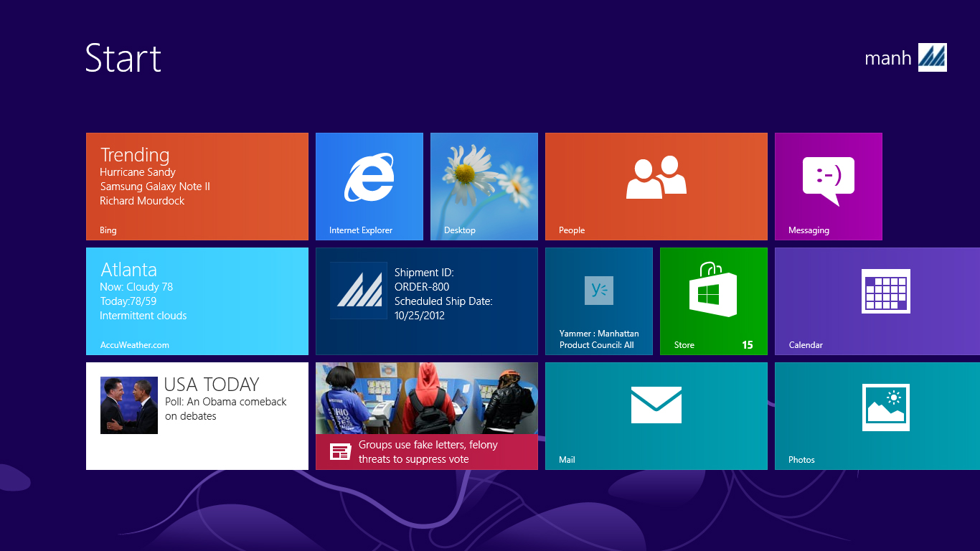Click the Manhattan logo in shipment tile
The height and width of the screenshot is (551, 980).
tap(359, 291)
